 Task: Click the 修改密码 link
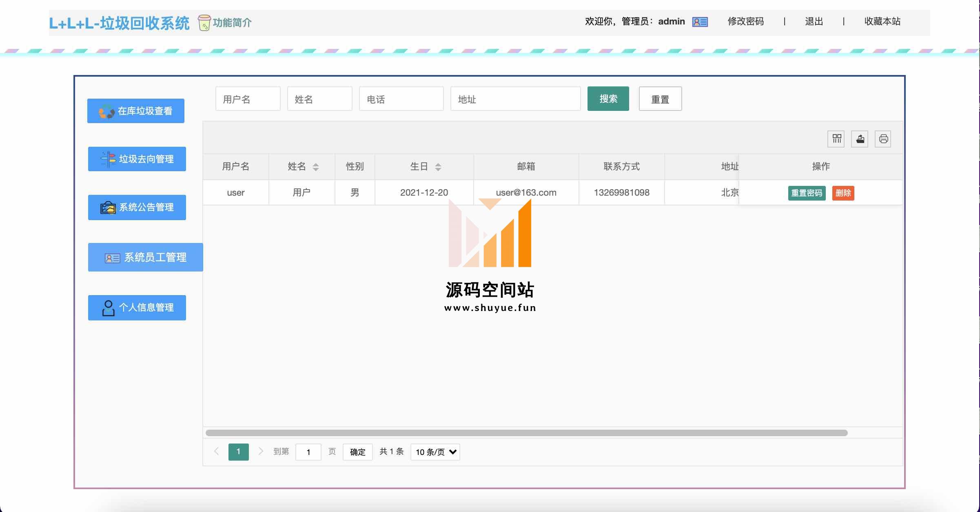(x=746, y=22)
